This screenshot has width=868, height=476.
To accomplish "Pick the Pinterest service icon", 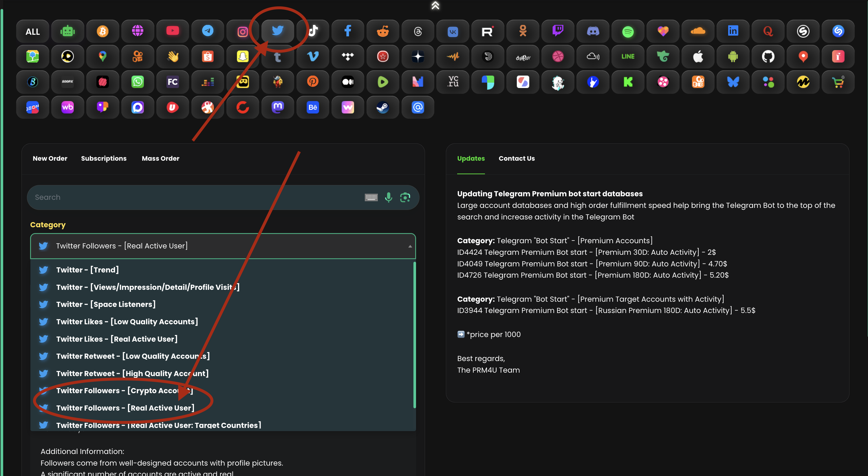I will pyautogui.click(x=313, y=82).
